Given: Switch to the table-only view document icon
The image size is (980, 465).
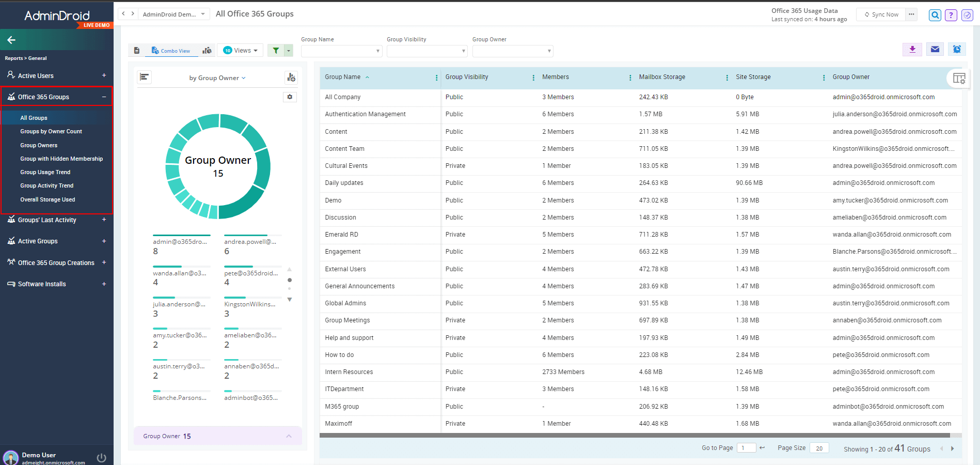Looking at the screenshot, I should coord(136,50).
